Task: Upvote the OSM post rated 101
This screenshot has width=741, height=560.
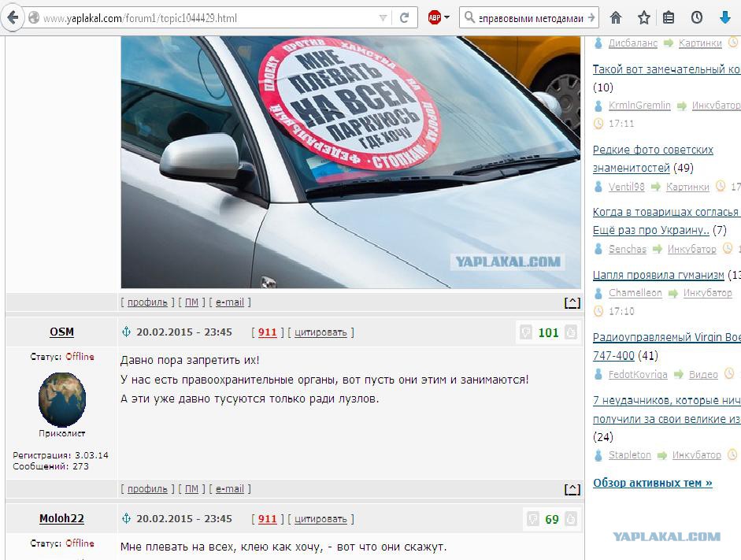Action: coord(571,332)
